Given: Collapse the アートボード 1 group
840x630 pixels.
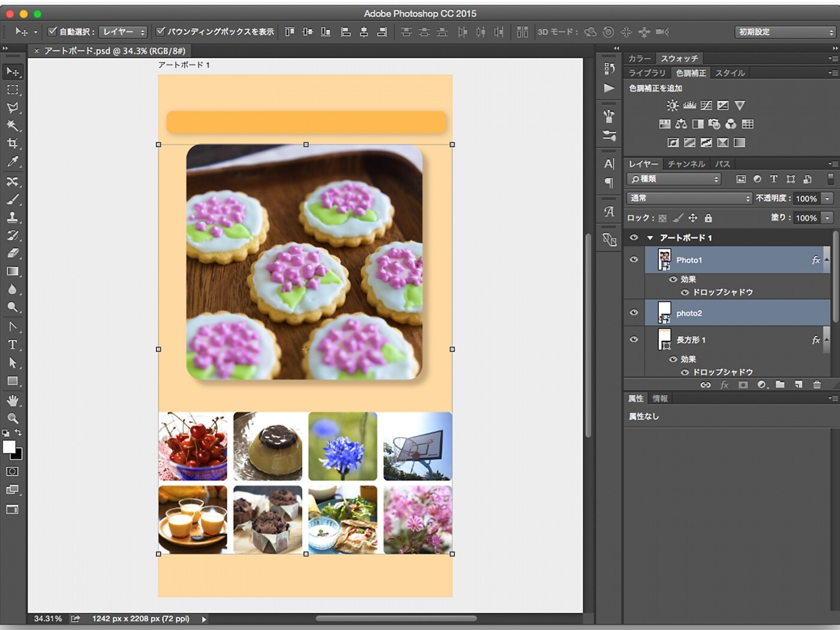Looking at the screenshot, I should pos(650,238).
